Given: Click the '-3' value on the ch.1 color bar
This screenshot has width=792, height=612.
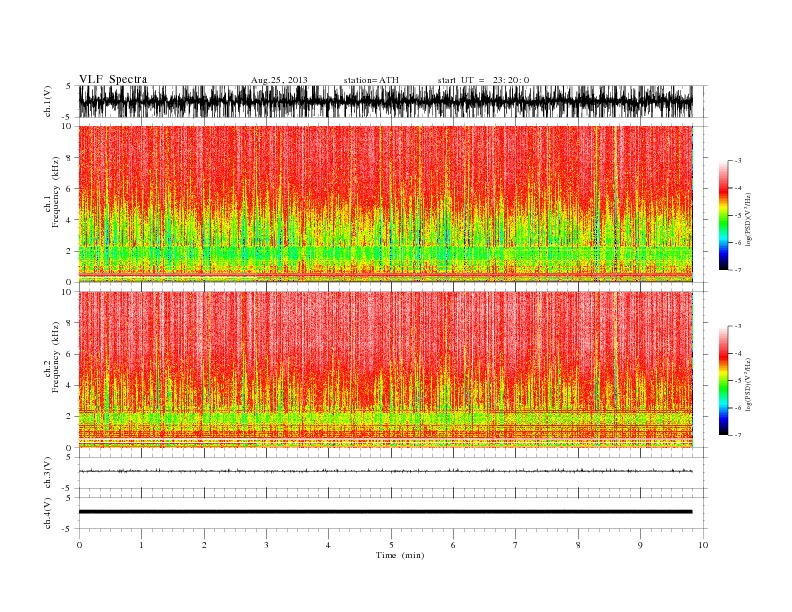Looking at the screenshot, I should [738, 161].
